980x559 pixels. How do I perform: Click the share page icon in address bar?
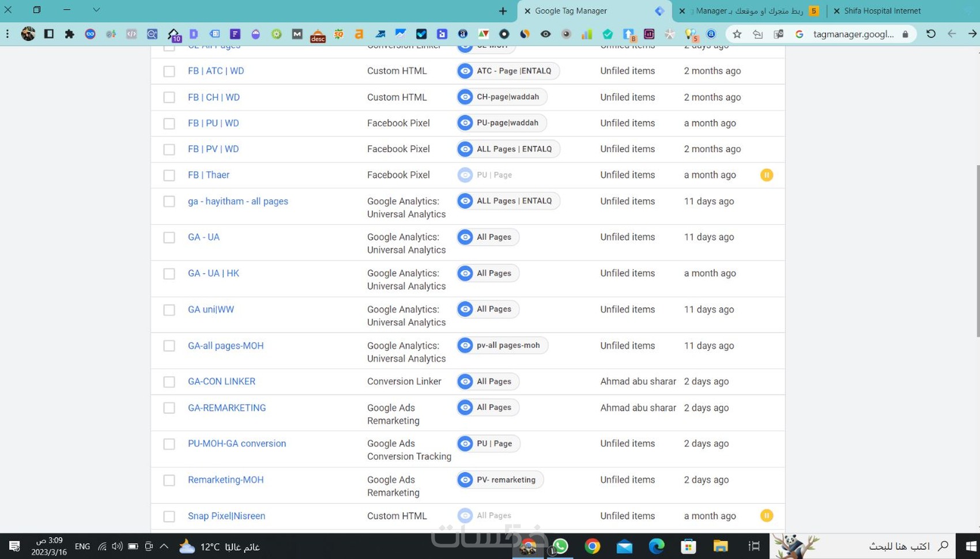coord(757,34)
